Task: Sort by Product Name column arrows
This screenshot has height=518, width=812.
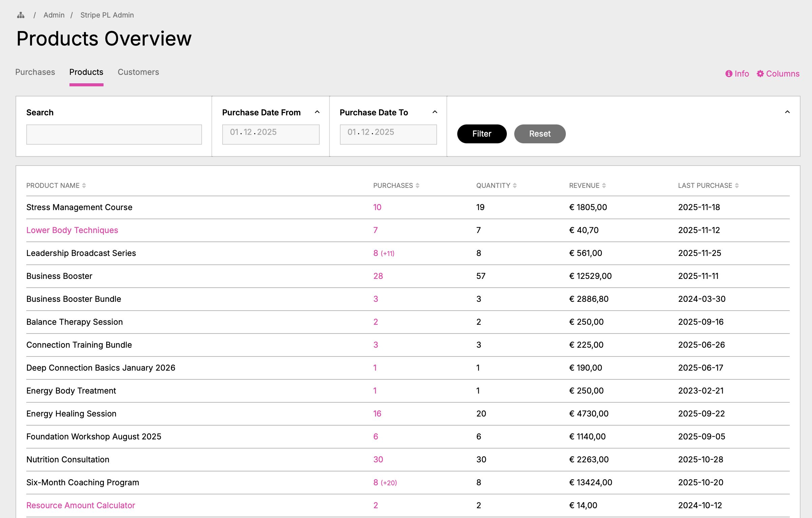Action: (84, 185)
